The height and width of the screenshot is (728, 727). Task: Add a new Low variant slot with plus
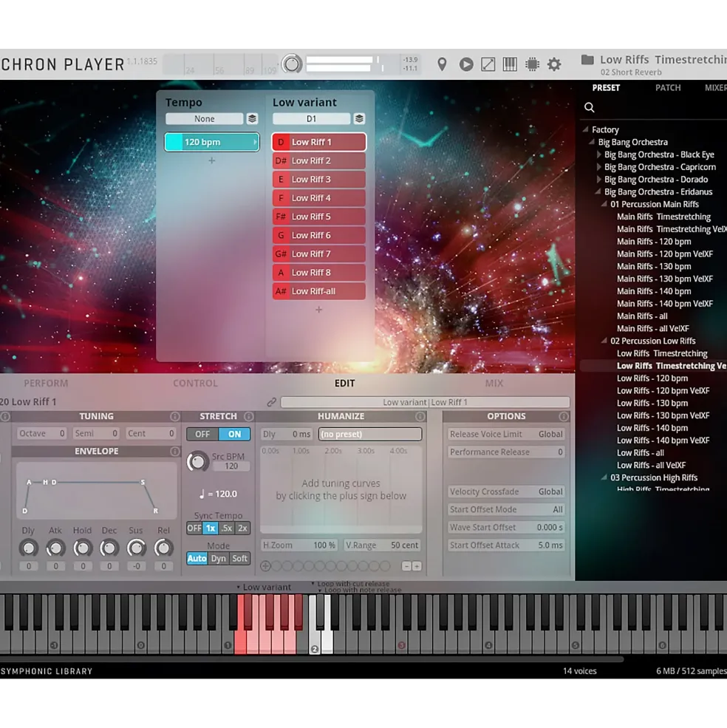[318, 310]
